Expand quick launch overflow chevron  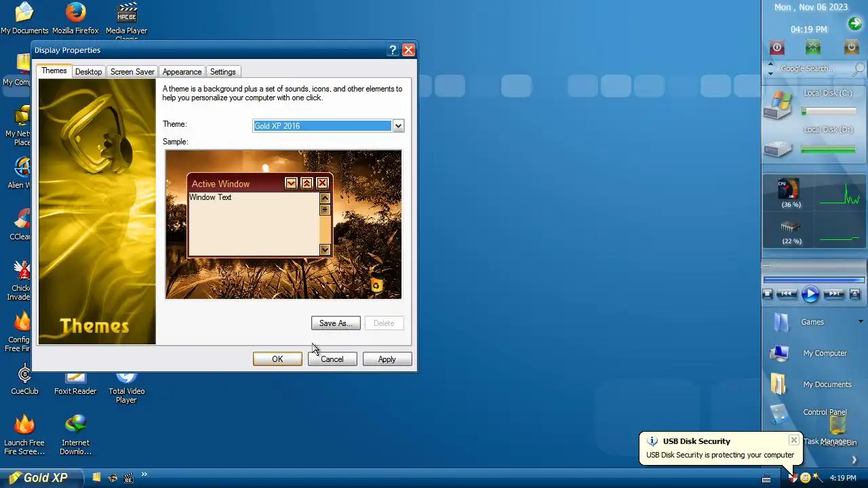[x=144, y=474]
